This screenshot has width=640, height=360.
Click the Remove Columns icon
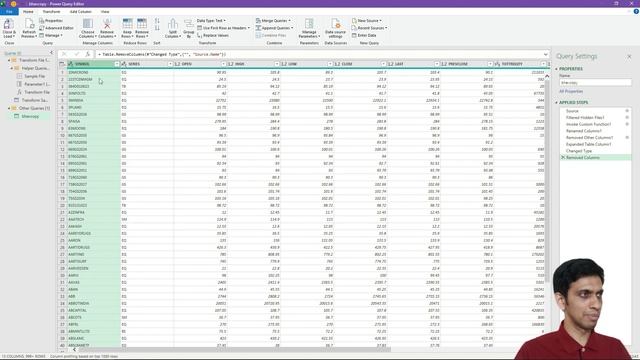107,24
